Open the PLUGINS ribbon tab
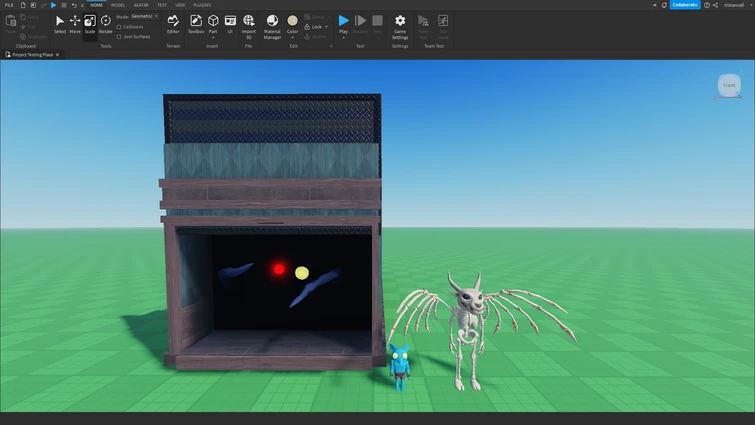 (x=202, y=5)
